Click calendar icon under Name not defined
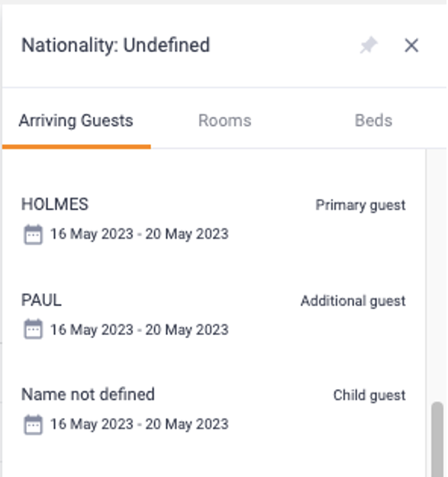 pyautogui.click(x=33, y=424)
